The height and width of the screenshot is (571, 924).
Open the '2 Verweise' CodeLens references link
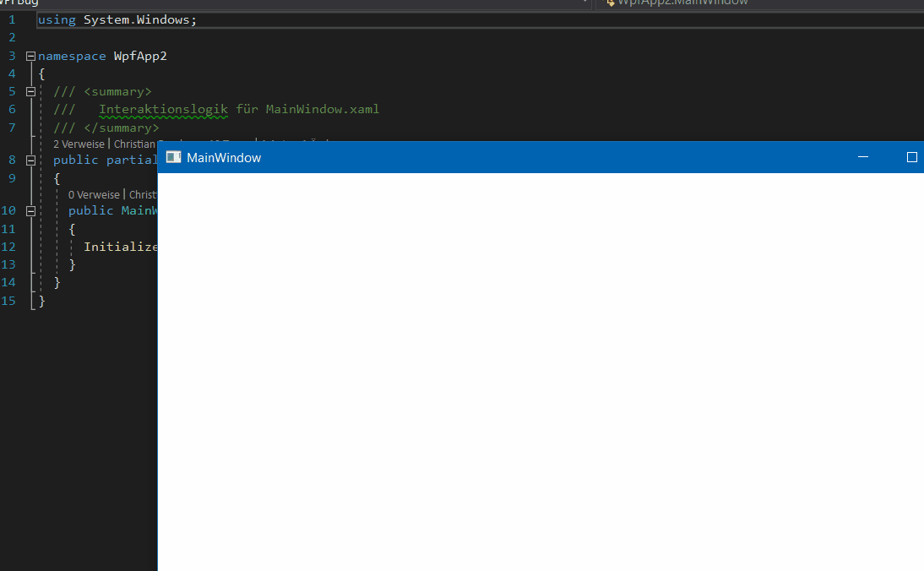79,144
